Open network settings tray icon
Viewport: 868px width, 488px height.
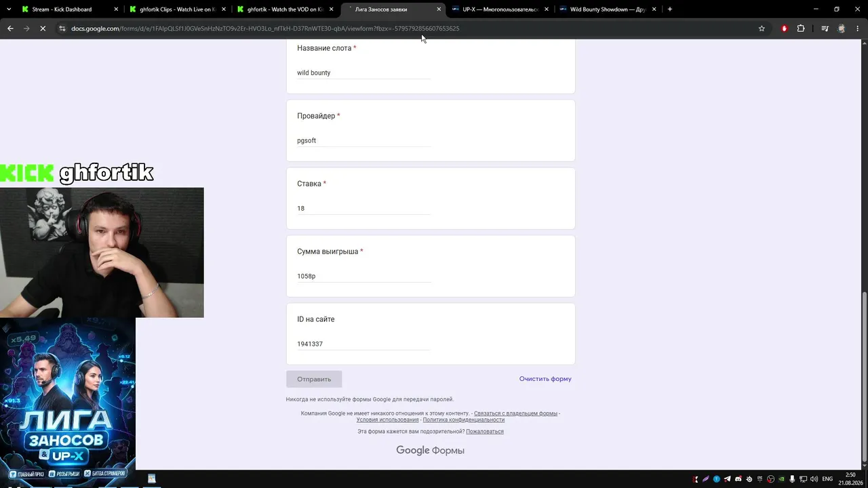pos(803,479)
